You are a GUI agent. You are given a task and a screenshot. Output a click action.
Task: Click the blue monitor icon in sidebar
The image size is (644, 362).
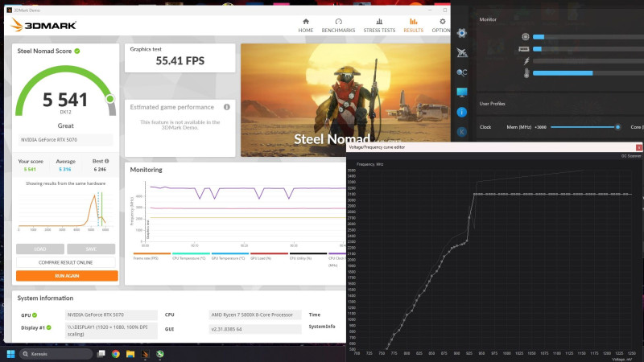point(461,93)
